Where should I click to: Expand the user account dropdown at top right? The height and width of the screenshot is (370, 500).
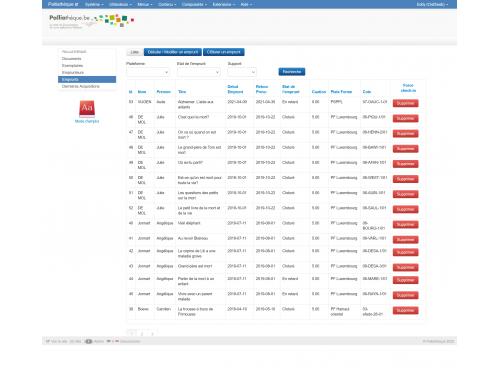click(x=432, y=4)
